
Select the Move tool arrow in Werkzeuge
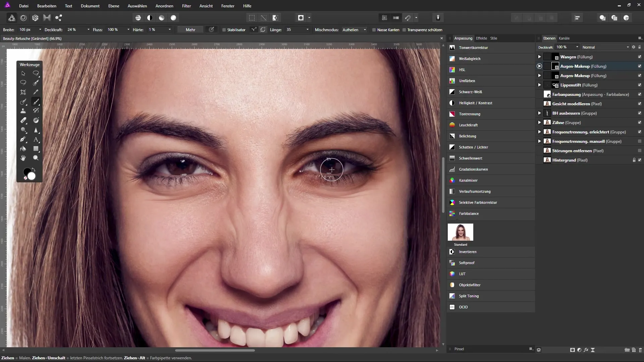point(23,73)
